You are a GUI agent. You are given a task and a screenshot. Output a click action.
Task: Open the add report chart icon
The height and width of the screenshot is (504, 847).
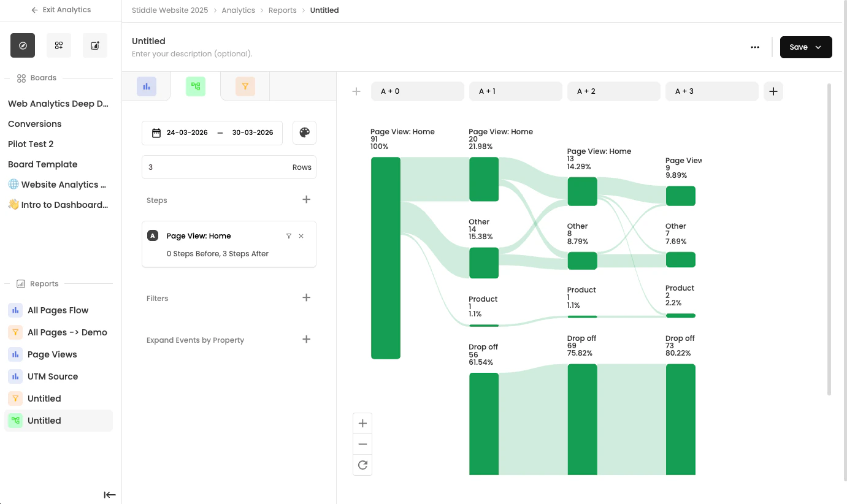click(95, 45)
